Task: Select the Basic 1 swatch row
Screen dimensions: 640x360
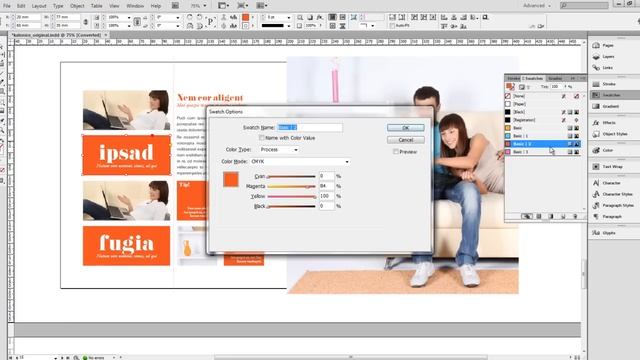Action: (542, 136)
